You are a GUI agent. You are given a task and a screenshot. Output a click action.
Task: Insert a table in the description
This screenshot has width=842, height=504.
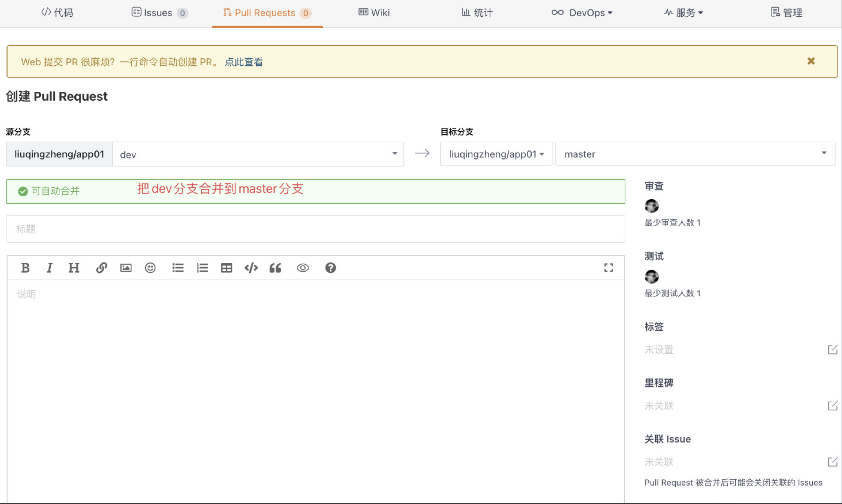[x=226, y=268]
